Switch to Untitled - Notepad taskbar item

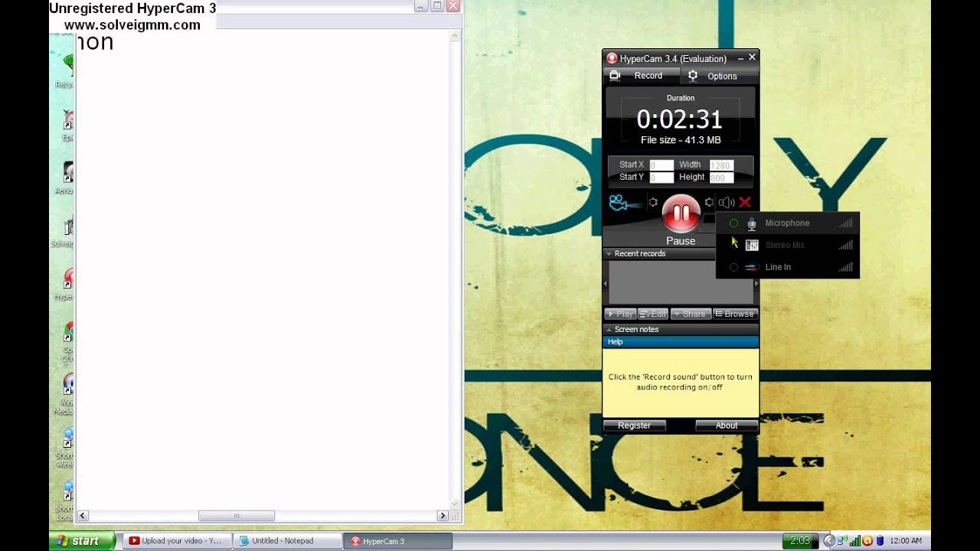pos(286,541)
